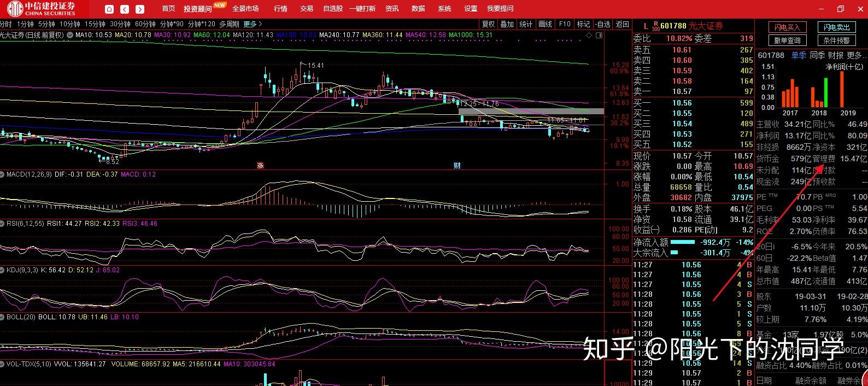The image size is (868, 386).
Task: Click the 返回 toolbar button
Action: (623, 24)
